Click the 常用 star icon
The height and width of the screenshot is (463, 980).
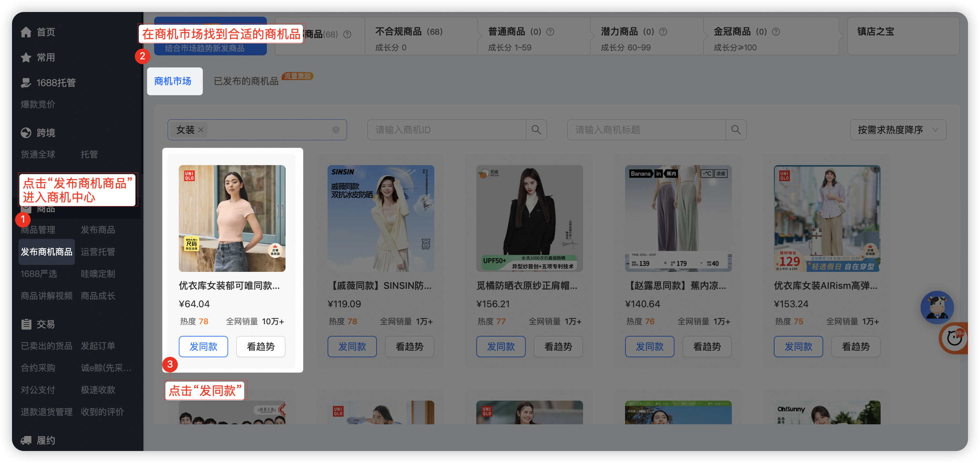point(26,57)
